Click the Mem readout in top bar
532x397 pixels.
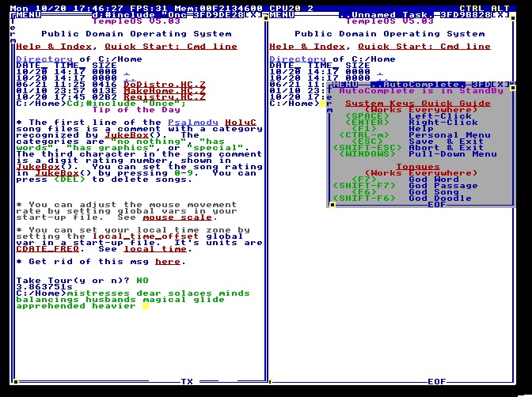click(x=218, y=9)
